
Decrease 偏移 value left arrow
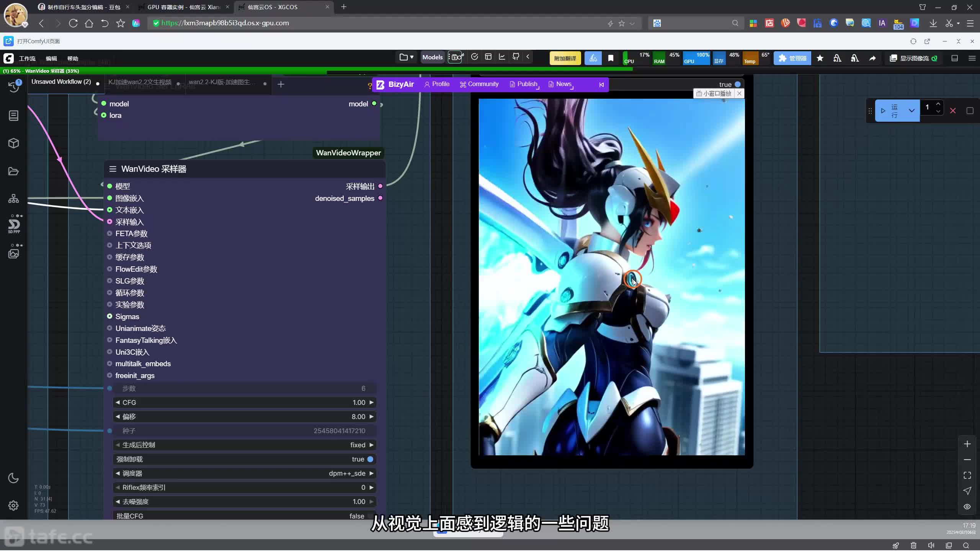click(118, 417)
